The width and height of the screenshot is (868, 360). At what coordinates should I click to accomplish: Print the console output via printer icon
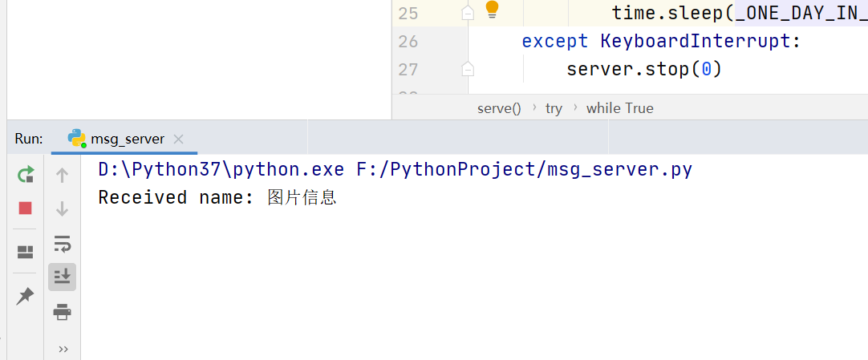(x=62, y=312)
